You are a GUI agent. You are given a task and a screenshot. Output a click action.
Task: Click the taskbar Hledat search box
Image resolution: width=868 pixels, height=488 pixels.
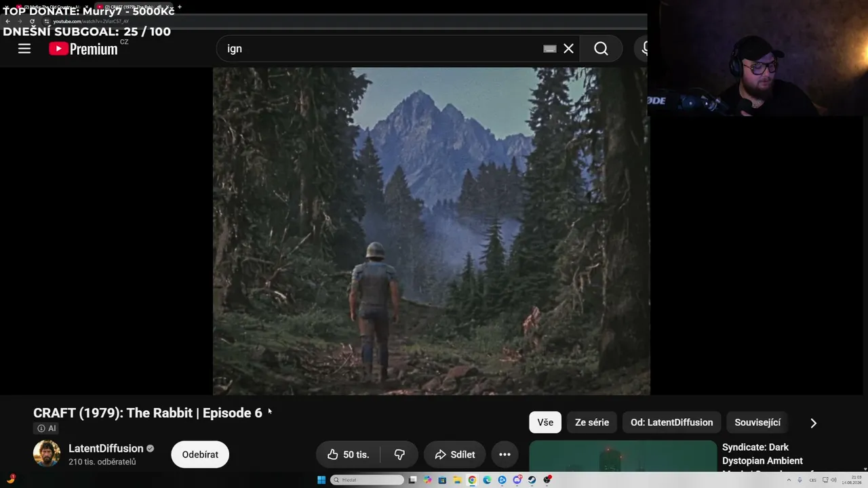pos(367,480)
